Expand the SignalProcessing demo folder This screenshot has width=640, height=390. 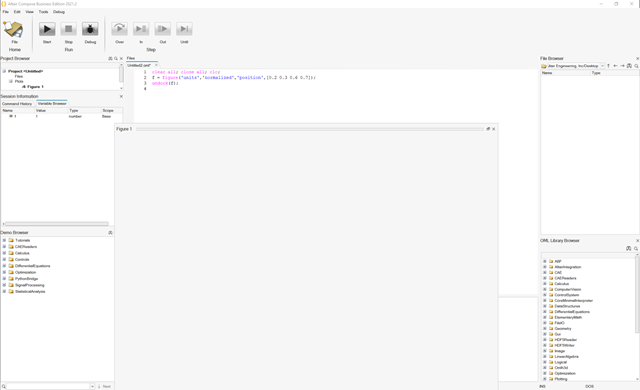[x=4, y=285]
